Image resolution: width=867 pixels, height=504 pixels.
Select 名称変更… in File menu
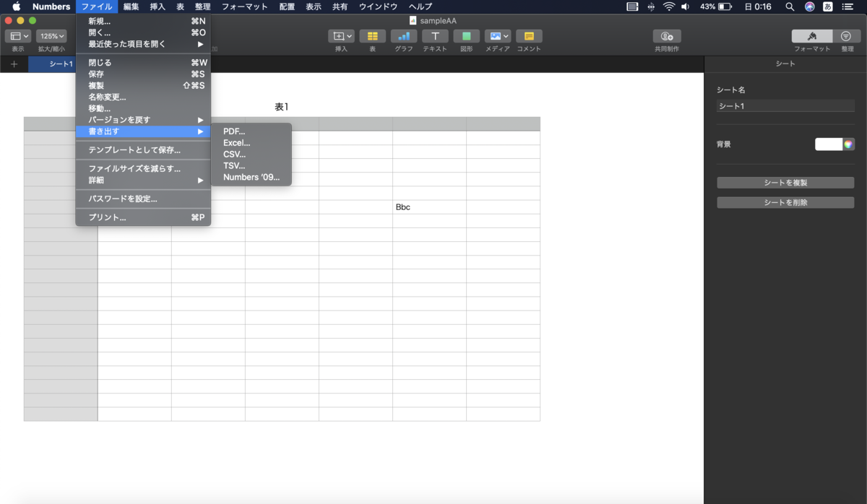click(143, 97)
